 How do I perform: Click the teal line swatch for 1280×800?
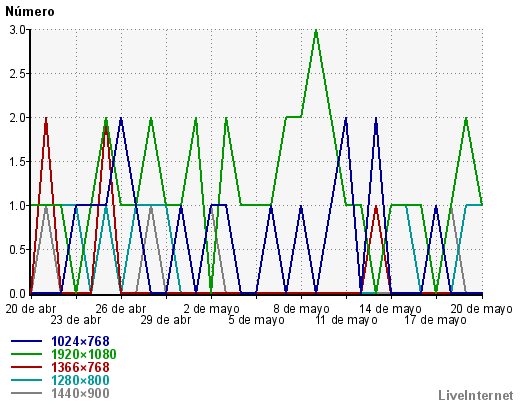[x=27, y=380]
